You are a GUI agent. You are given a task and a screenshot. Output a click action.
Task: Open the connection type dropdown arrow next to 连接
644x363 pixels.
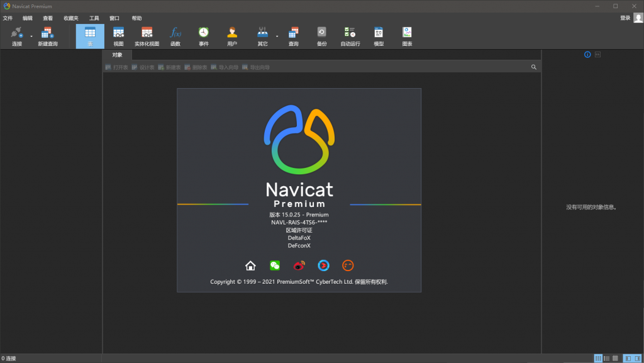[31, 36]
